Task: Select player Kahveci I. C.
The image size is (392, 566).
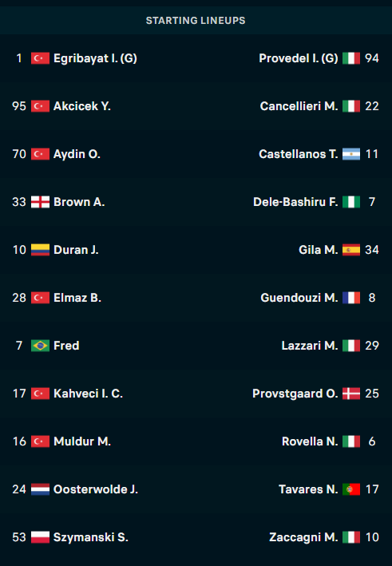Action: (x=88, y=394)
